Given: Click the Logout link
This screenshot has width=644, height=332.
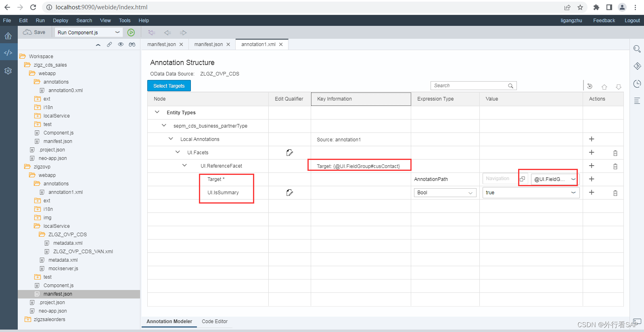Looking at the screenshot, I should click(x=632, y=21).
